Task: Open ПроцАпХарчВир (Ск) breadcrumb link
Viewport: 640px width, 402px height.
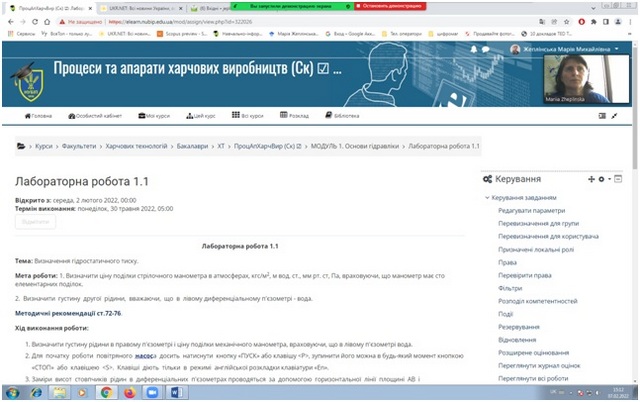Action: [267, 146]
